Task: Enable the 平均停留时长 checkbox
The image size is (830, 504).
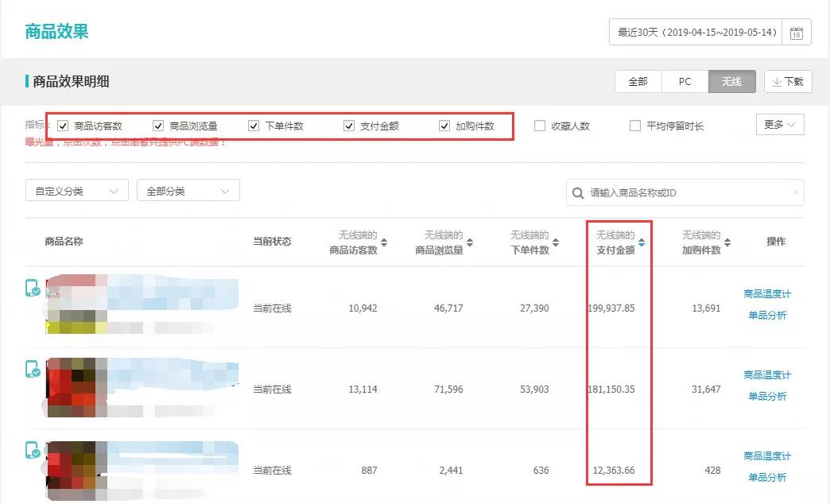Action: [635, 126]
